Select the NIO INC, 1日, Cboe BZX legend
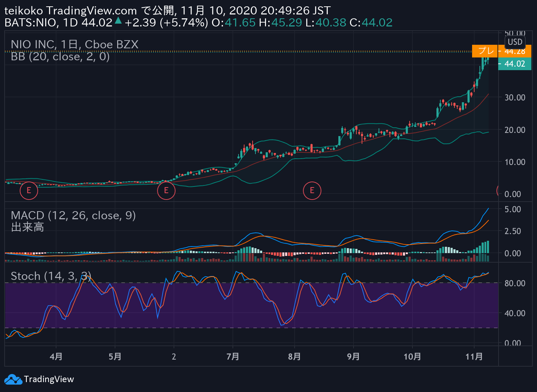 [74, 44]
